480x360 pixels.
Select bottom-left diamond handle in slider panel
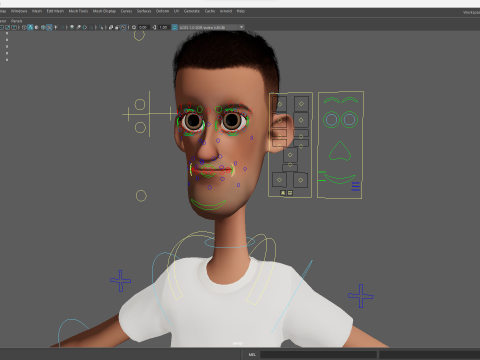click(279, 180)
